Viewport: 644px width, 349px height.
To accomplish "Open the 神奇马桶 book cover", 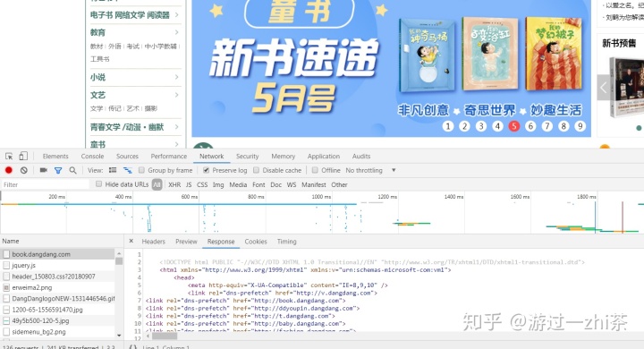I will pos(428,55).
